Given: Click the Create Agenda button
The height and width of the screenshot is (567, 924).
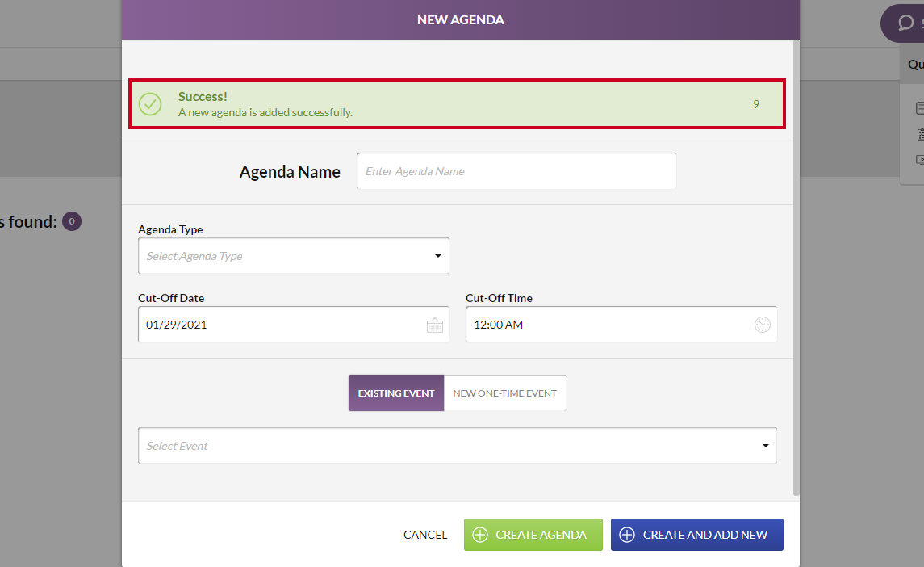Looking at the screenshot, I should pyautogui.click(x=533, y=535).
